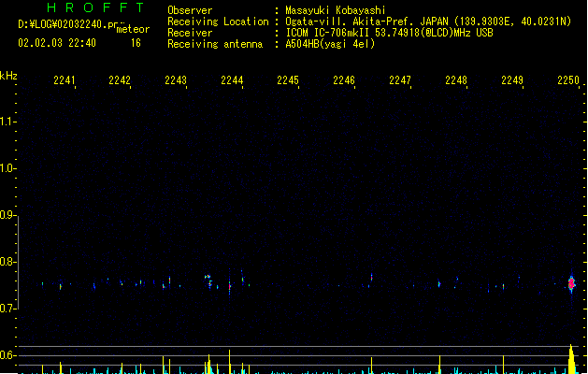Click the 'Receiver' field label
The width and height of the screenshot is (588, 374).
pyautogui.click(x=190, y=33)
